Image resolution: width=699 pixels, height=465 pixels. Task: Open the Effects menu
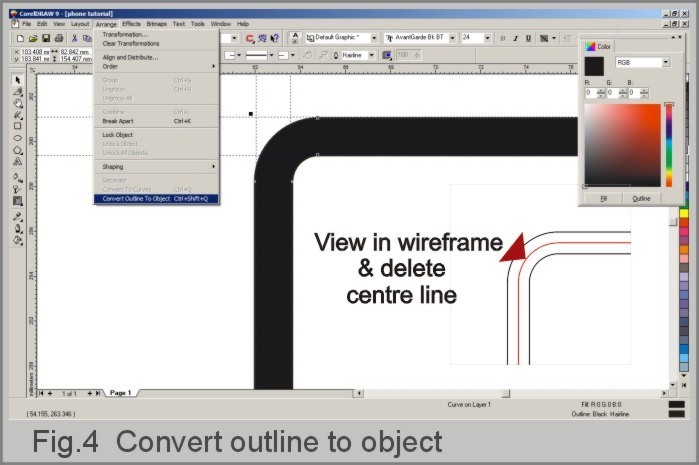point(131,24)
